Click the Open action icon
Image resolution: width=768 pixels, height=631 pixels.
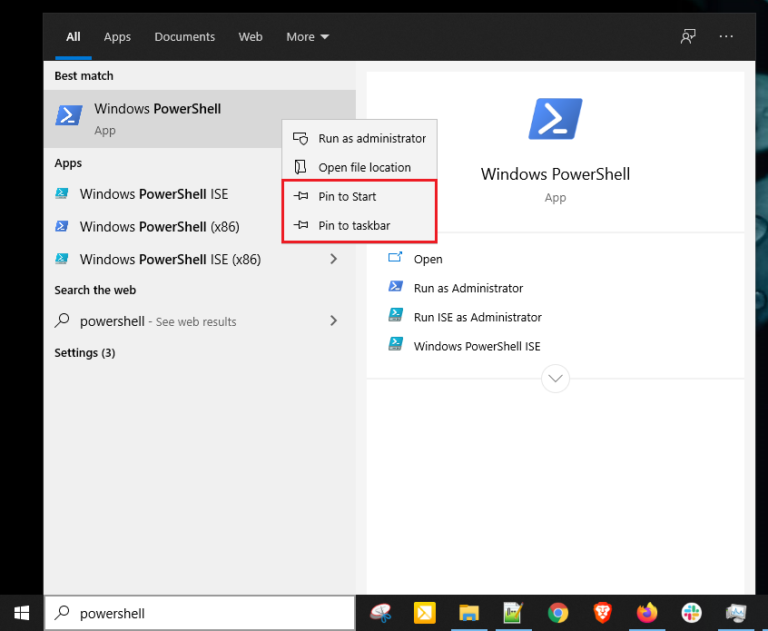click(395, 257)
